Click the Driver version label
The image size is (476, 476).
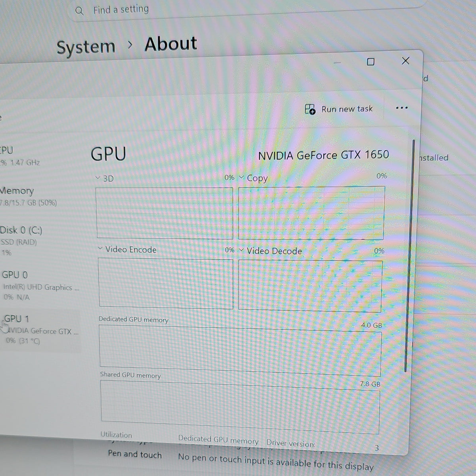[291, 443]
